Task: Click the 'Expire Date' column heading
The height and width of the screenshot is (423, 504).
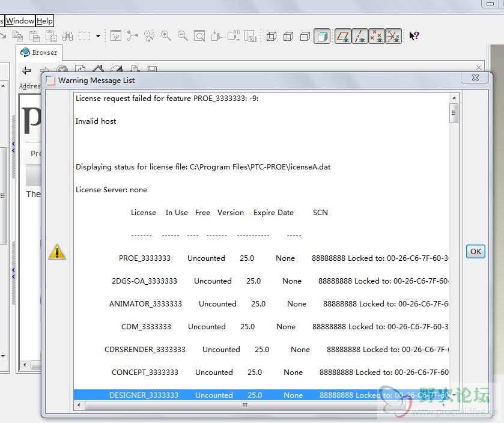Action: pyautogui.click(x=273, y=213)
